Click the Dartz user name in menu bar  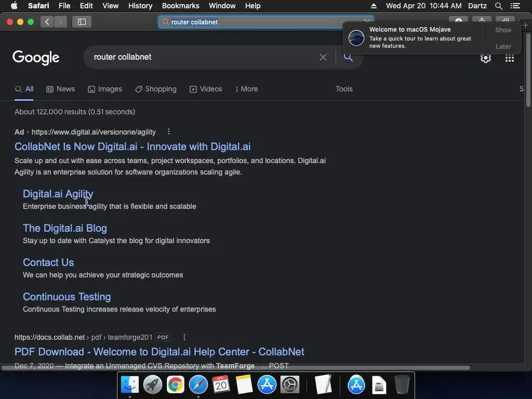tap(477, 6)
